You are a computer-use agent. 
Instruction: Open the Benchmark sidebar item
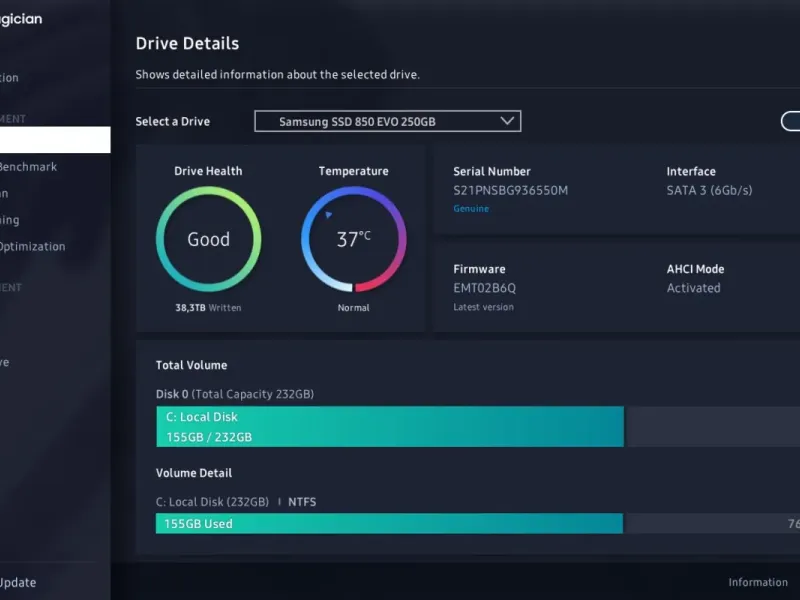point(28,167)
